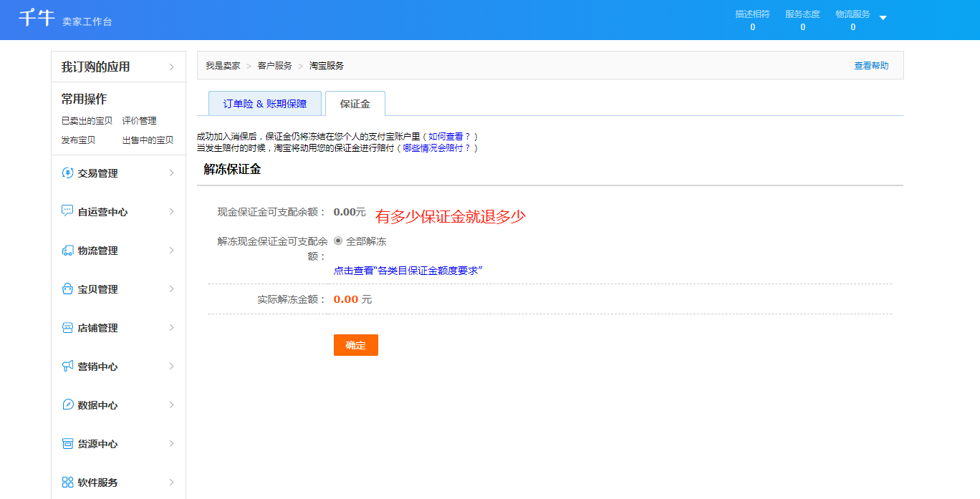The height and width of the screenshot is (499, 980).
Task: Open 物流管理 menu label
Action: (97, 251)
